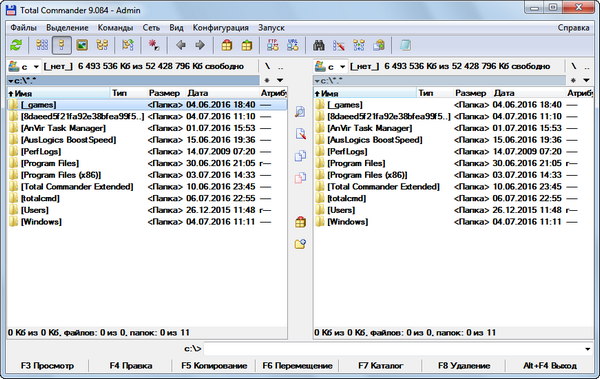Go back with the left arrow icon
The width and height of the screenshot is (600, 379).
181,45
